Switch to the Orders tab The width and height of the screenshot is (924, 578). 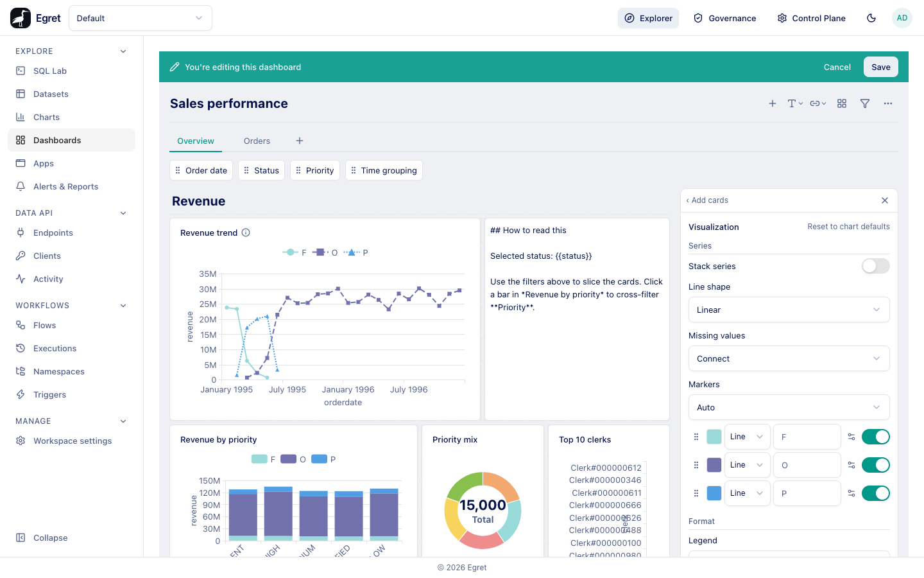click(x=257, y=141)
